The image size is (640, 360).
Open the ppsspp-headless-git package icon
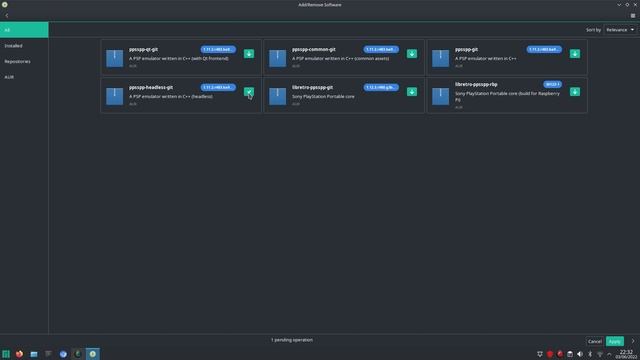(x=115, y=96)
